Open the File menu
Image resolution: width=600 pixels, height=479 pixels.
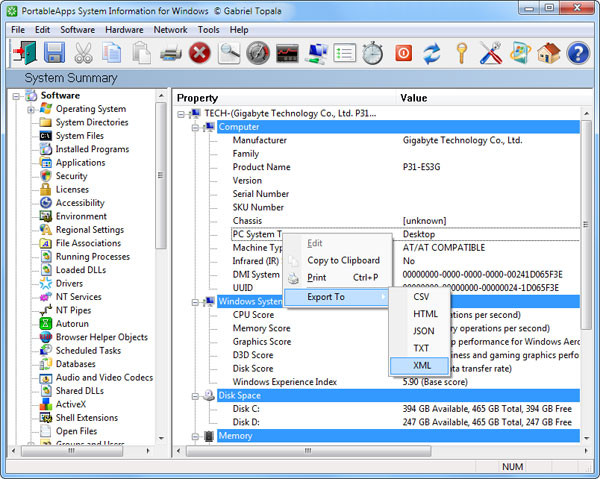18,30
